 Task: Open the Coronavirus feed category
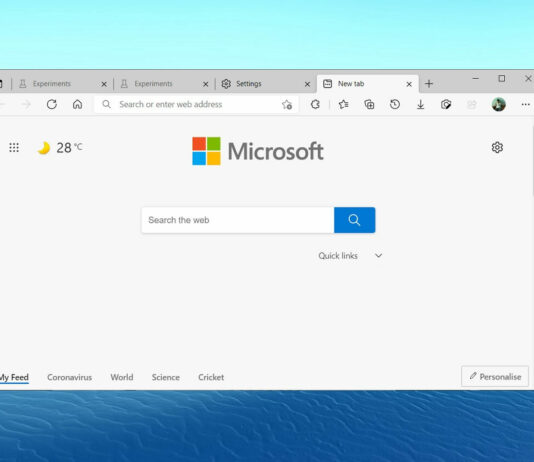coord(69,377)
